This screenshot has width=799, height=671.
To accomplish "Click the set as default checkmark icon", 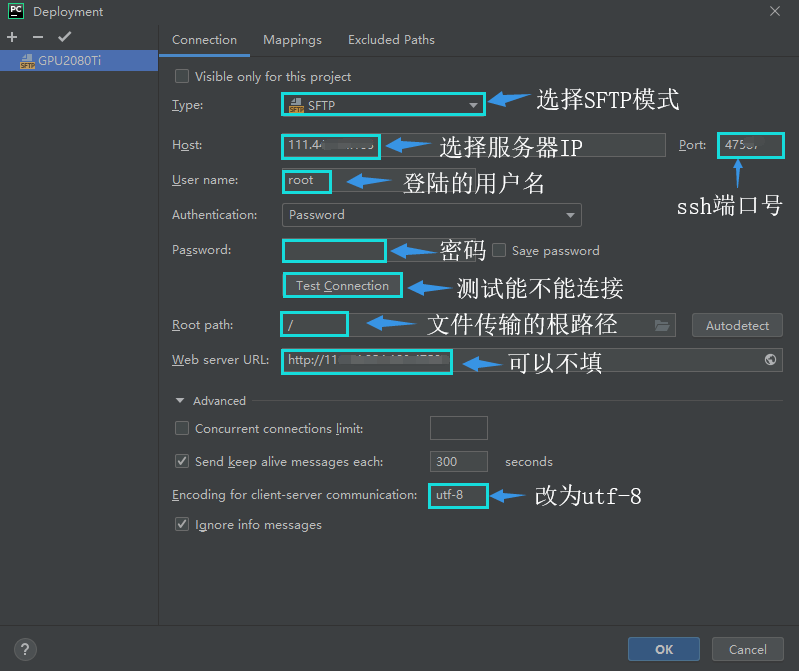I will tap(64, 37).
